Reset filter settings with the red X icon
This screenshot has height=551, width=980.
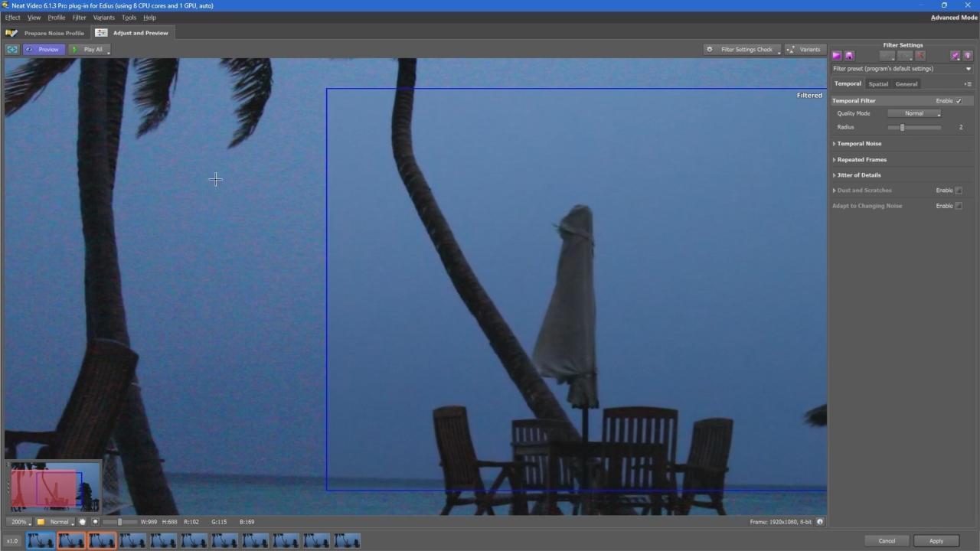[x=920, y=56]
